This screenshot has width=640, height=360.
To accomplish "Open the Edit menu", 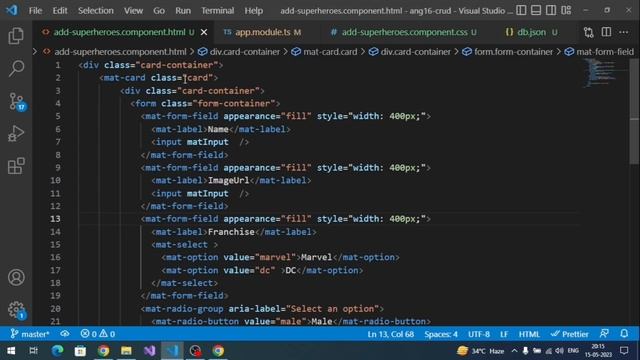I will (x=60, y=10).
